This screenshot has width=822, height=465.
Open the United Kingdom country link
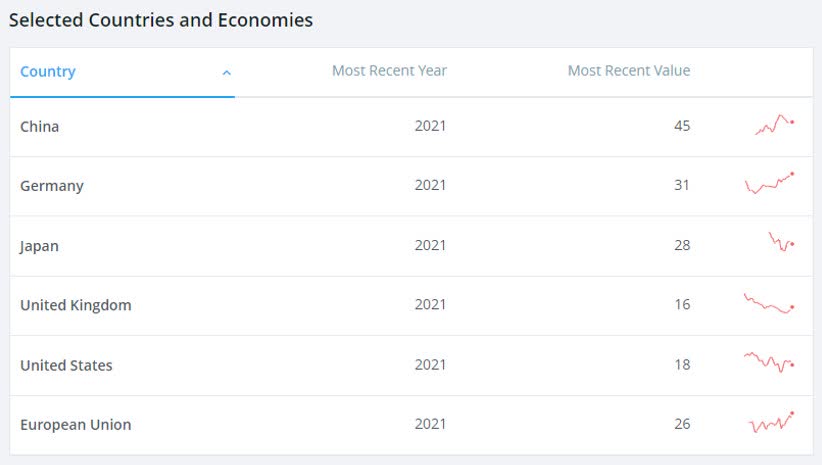click(75, 305)
